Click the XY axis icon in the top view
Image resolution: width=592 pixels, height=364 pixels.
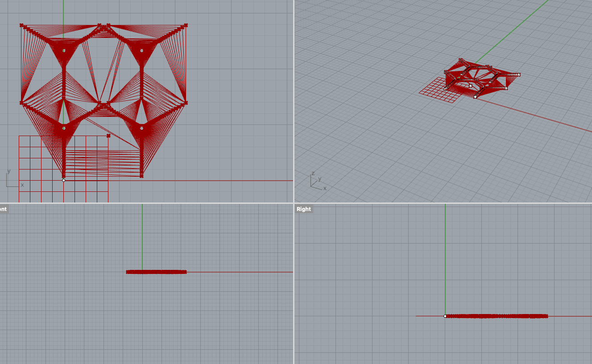tap(14, 179)
